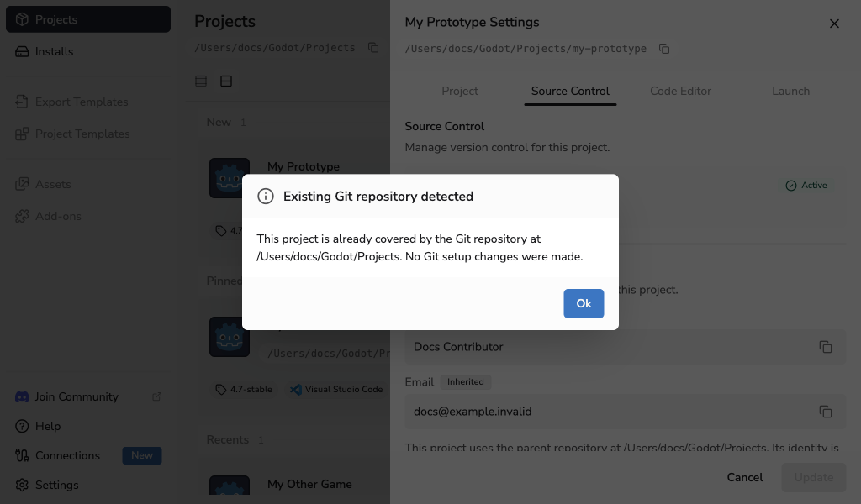Open Settings in the sidebar

point(88,485)
